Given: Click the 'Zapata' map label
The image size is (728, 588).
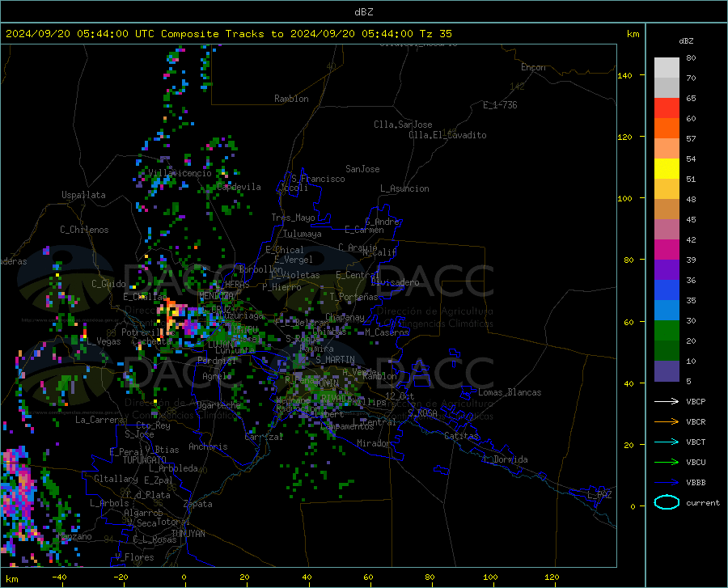Looking at the screenshot, I should coord(198,504).
